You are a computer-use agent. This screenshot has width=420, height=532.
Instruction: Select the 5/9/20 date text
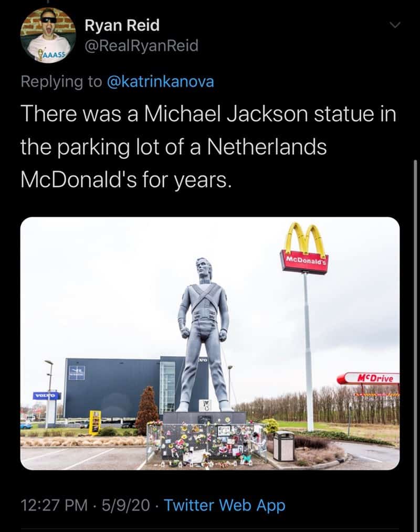click(x=125, y=505)
